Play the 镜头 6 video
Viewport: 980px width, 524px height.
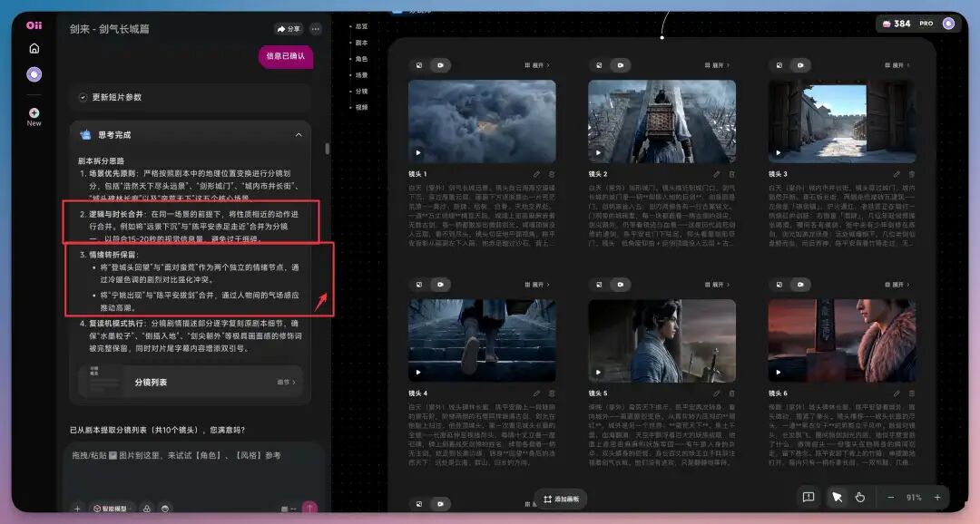tap(779, 372)
